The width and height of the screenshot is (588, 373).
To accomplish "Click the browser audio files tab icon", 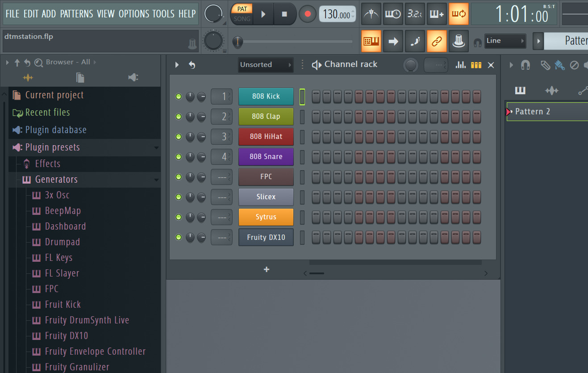I will [28, 78].
